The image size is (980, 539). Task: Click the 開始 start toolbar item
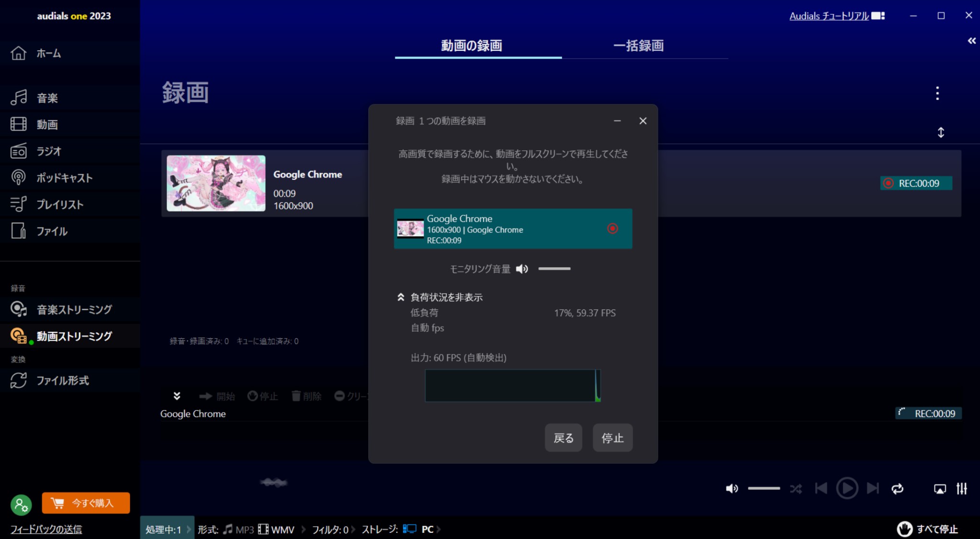pyautogui.click(x=217, y=396)
